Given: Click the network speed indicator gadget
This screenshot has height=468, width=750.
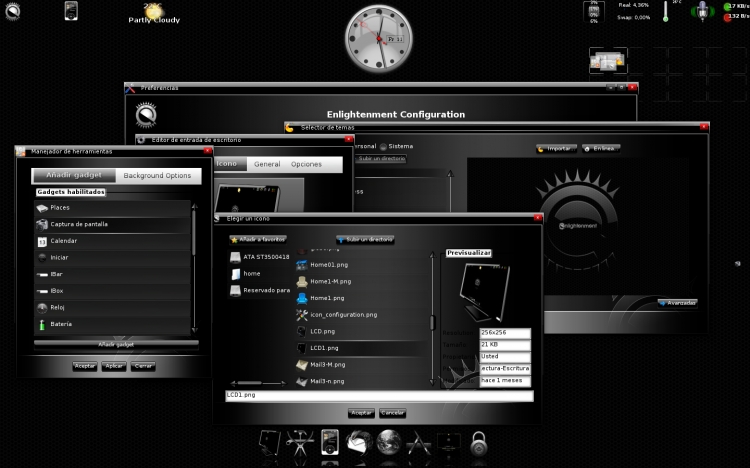Looking at the screenshot, I should tap(736, 11).
